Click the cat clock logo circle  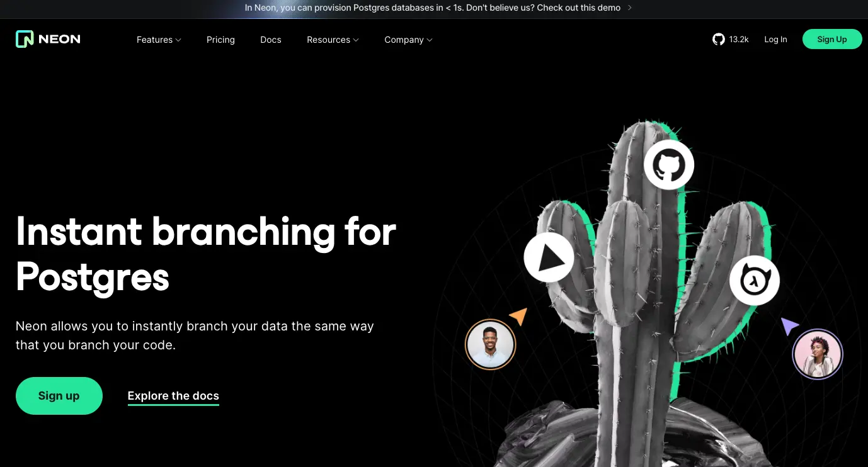(754, 281)
